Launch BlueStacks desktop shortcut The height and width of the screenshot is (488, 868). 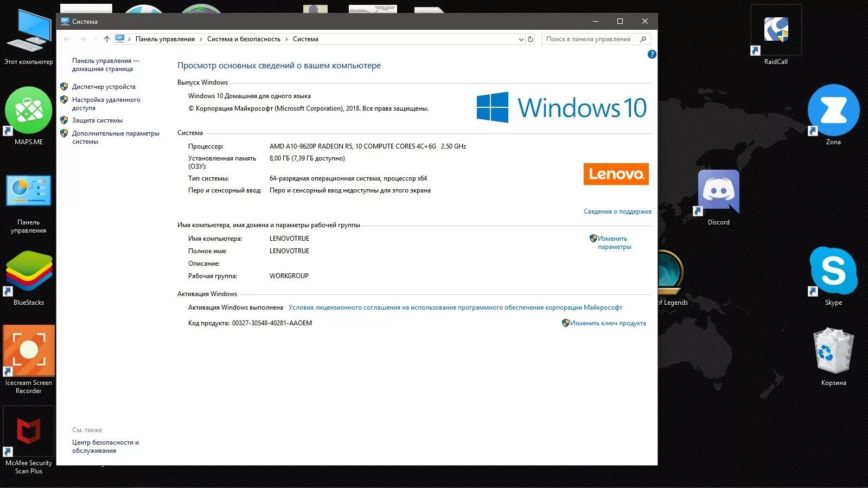pyautogui.click(x=29, y=278)
